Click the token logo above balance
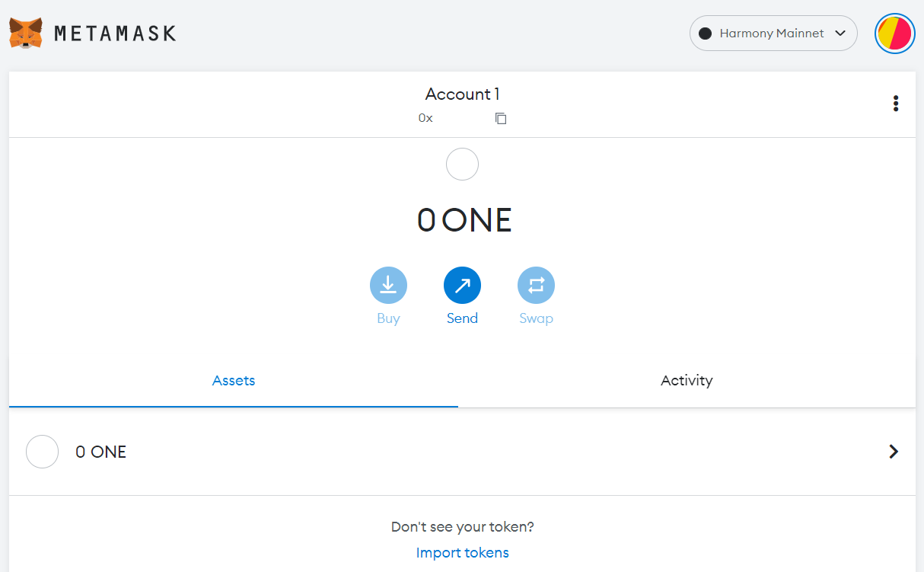 [x=462, y=164]
